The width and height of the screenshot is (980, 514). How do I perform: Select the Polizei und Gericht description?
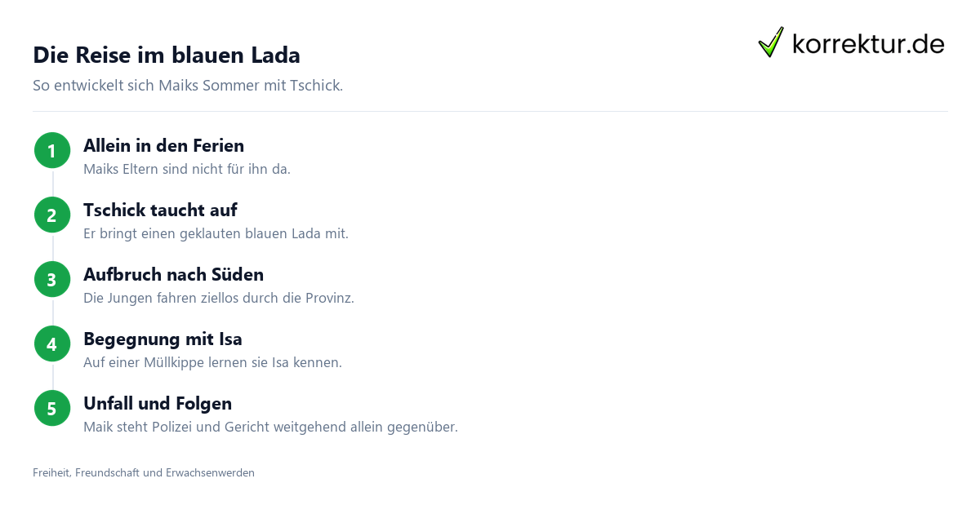click(270, 428)
